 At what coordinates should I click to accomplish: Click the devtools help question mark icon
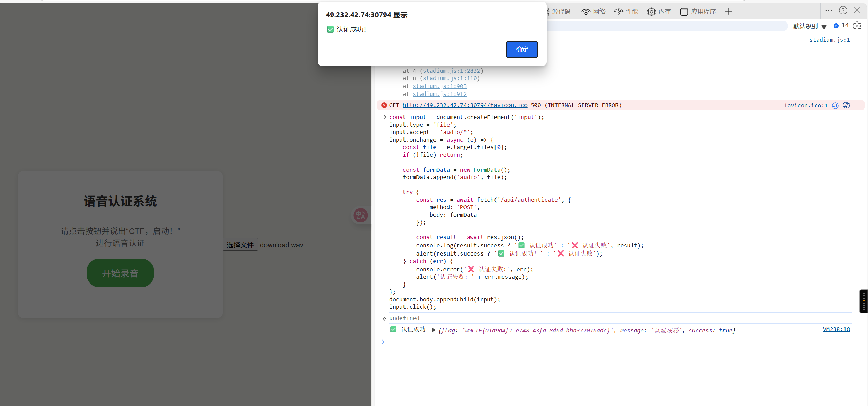coord(843,11)
